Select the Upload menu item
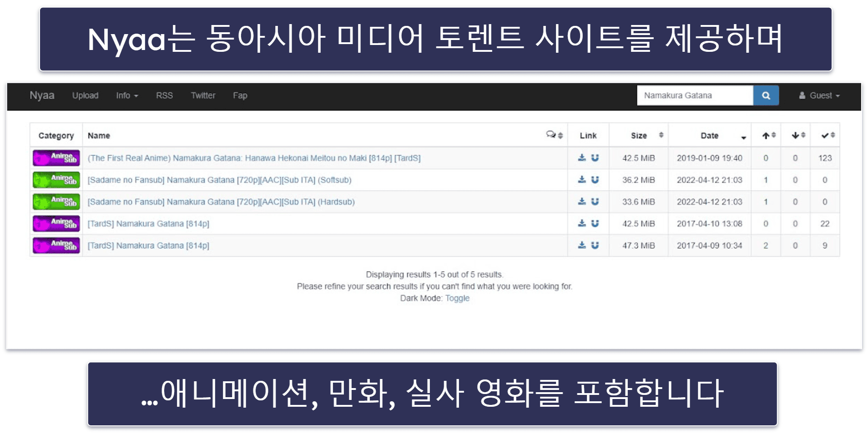This screenshot has width=868, height=434. tap(85, 95)
